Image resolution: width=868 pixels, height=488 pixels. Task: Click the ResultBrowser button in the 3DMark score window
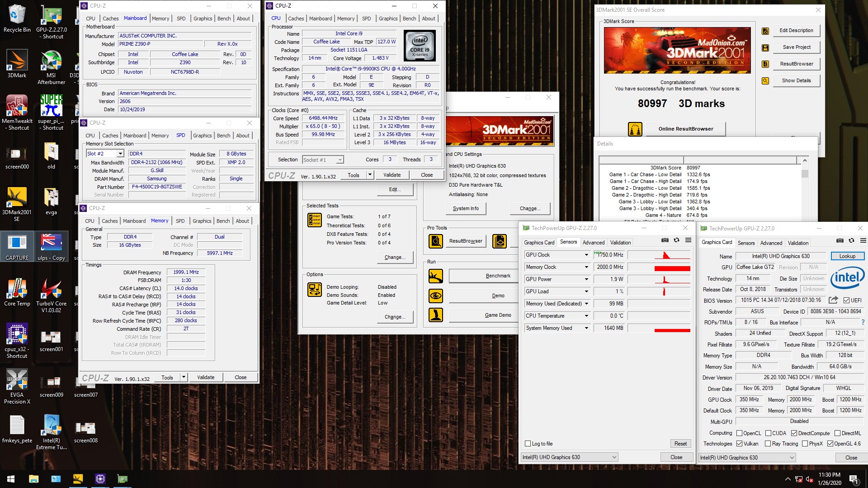[797, 64]
